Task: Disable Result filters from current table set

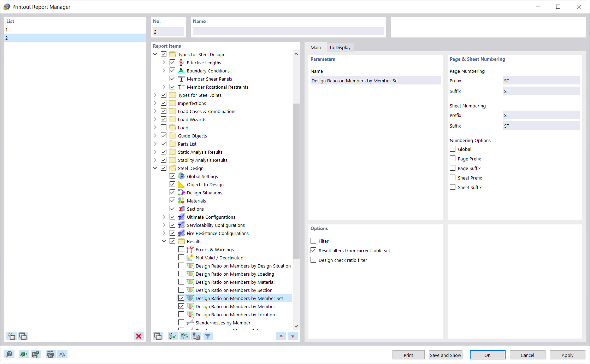Action: 313,250
